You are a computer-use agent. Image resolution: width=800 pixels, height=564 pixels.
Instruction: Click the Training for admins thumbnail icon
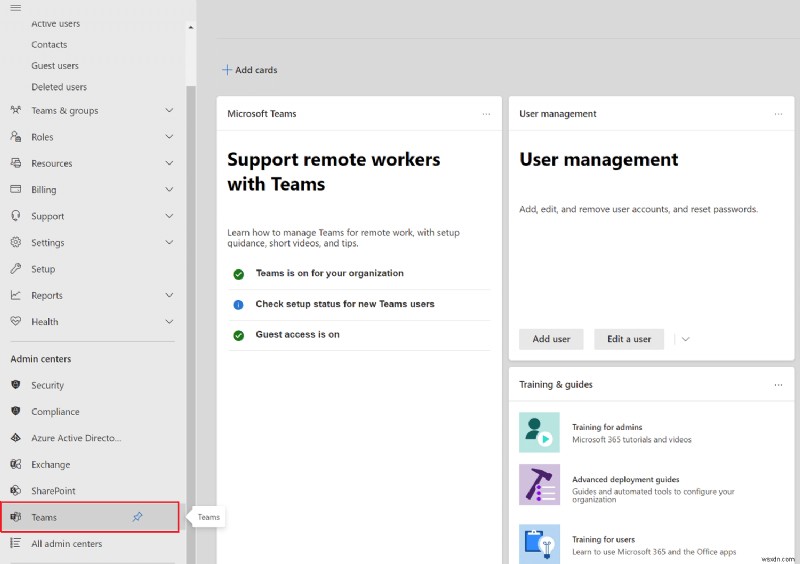pyautogui.click(x=539, y=432)
